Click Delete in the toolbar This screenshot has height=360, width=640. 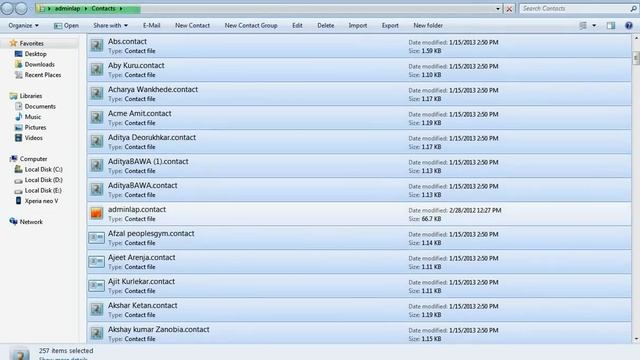pyautogui.click(x=325, y=25)
